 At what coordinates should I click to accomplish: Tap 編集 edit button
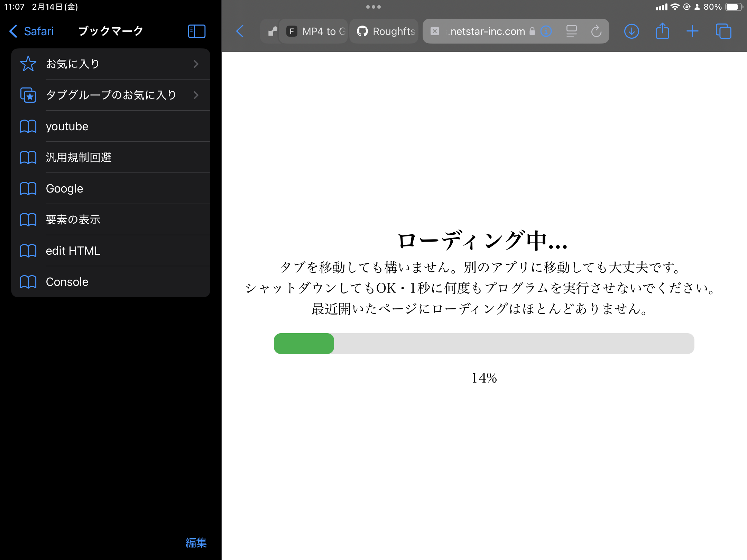coord(196,543)
